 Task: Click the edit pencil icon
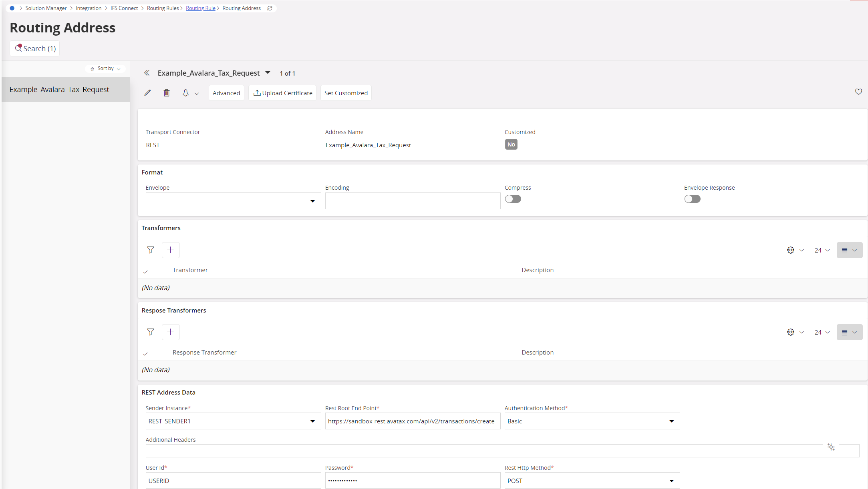coord(148,93)
